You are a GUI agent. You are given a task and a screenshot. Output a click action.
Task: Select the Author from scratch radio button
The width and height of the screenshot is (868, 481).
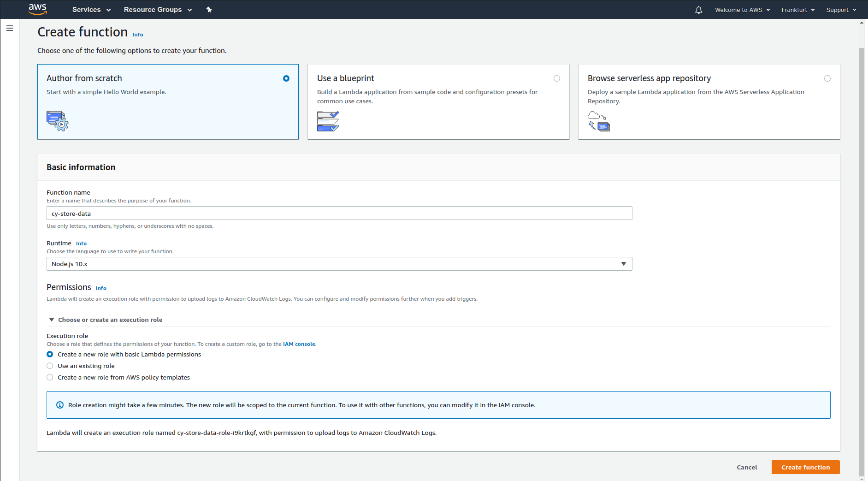pyautogui.click(x=286, y=78)
